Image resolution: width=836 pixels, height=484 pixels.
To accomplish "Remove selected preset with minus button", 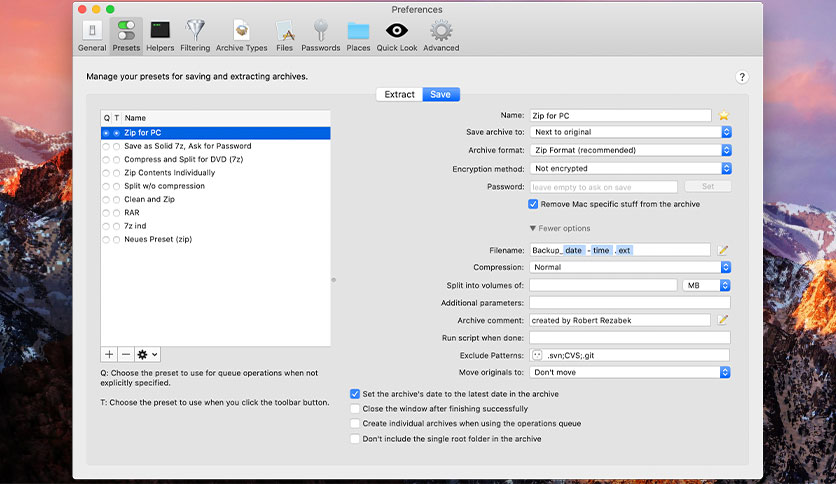I will 126,354.
